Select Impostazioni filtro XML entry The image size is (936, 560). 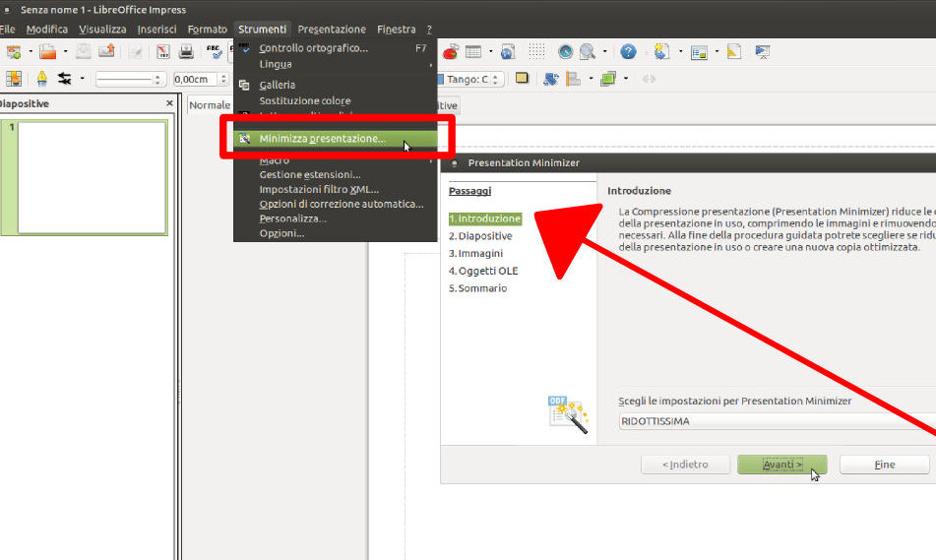(x=335, y=189)
